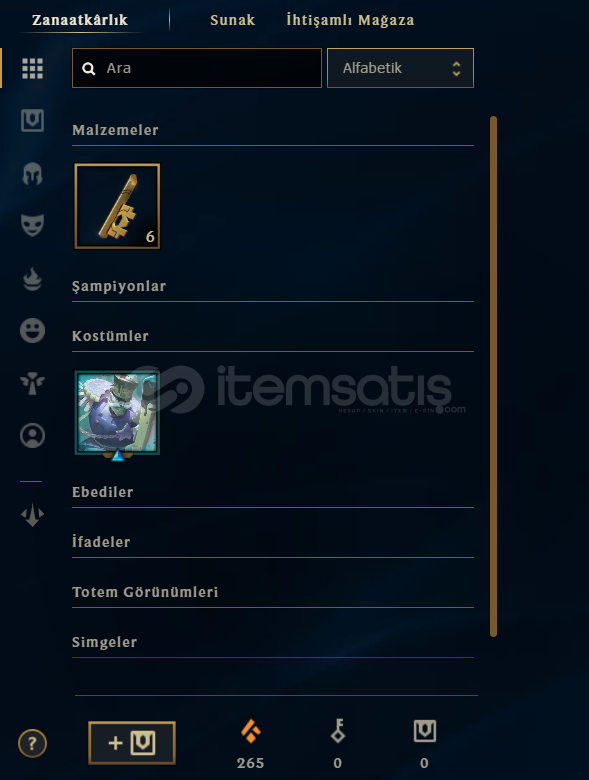
Task: Select the Zanaatkârlık tab
Action: [x=80, y=20]
